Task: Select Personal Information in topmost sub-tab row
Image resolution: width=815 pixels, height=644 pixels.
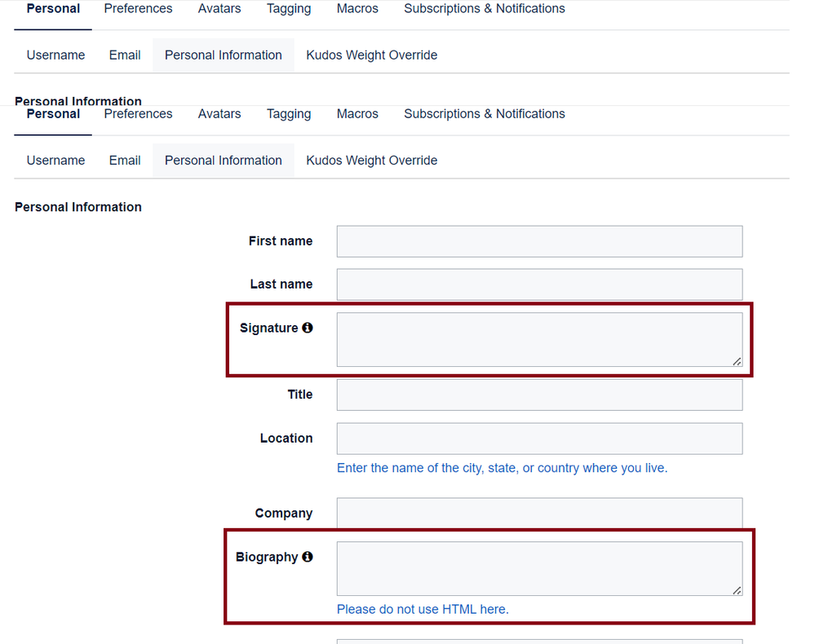Action: tap(224, 55)
